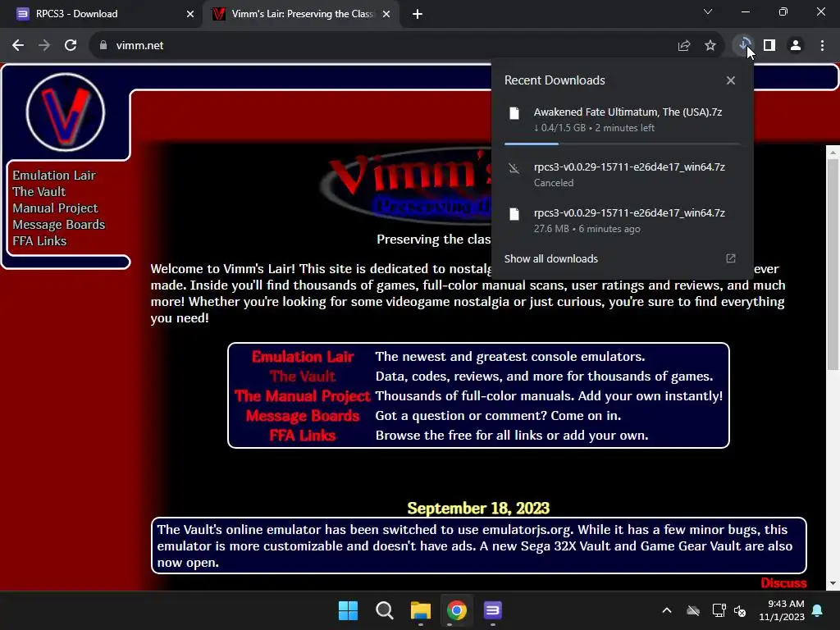Click the red Discuss link
The height and width of the screenshot is (630, 840).
tap(783, 583)
